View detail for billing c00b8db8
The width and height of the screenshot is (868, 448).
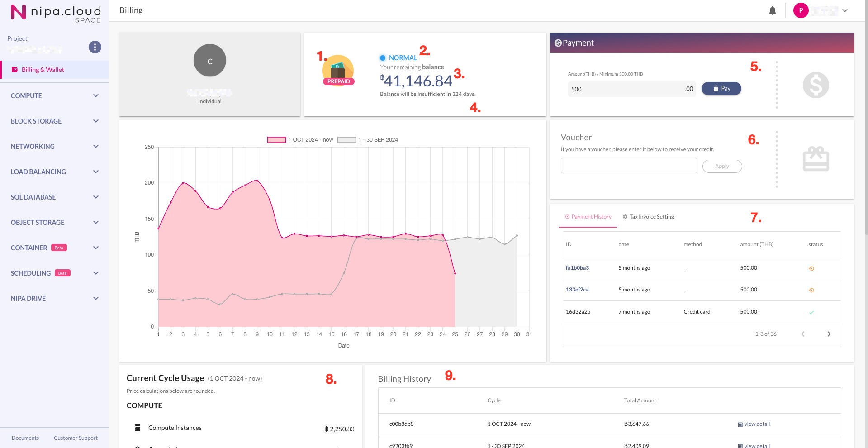click(x=754, y=424)
